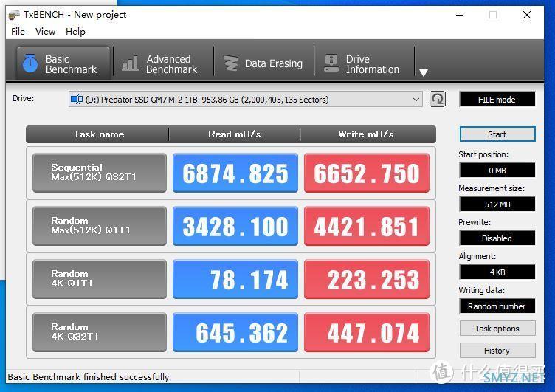
Task: Change the Start position 0 MB value
Action: pyautogui.click(x=497, y=171)
